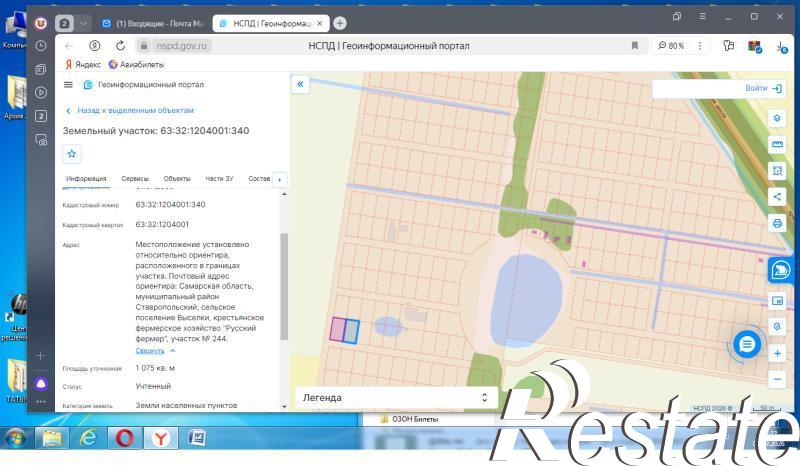Collapse the address with the Свернуть link
The height and width of the screenshot is (466, 800).
pyautogui.click(x=150, y=351)
